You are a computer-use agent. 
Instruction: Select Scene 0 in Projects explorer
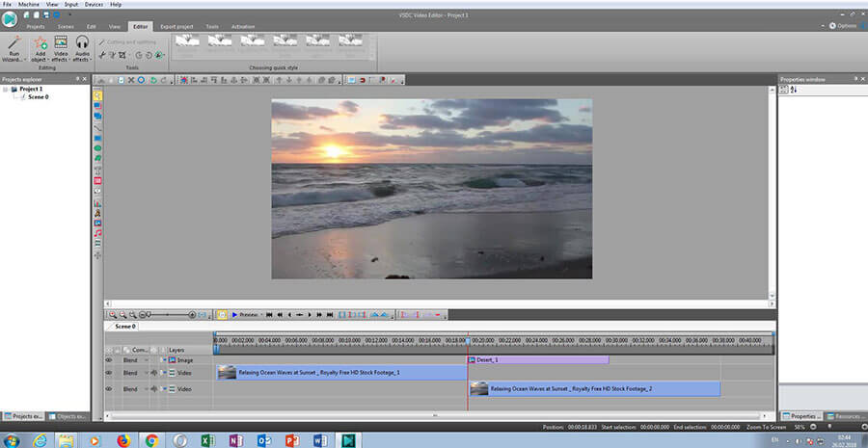tap(39, 96)
